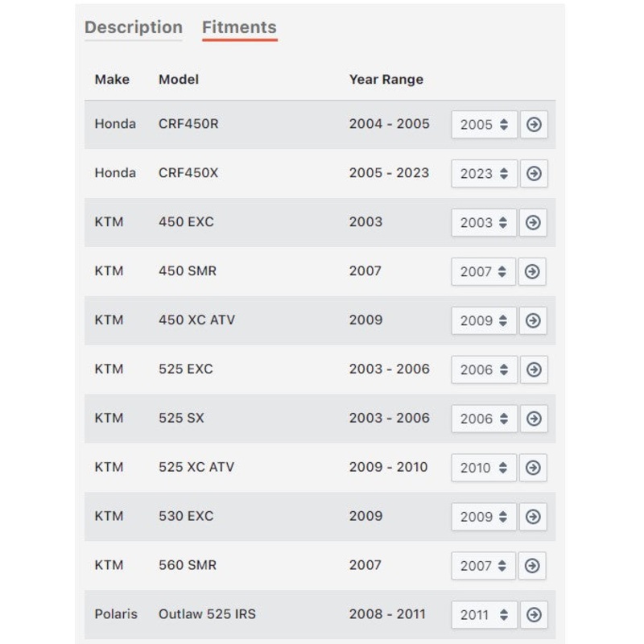Open year dropdown for Polaris Outlaw 525 IRS
Screen dimensions: 644x644
click(485, 615)
